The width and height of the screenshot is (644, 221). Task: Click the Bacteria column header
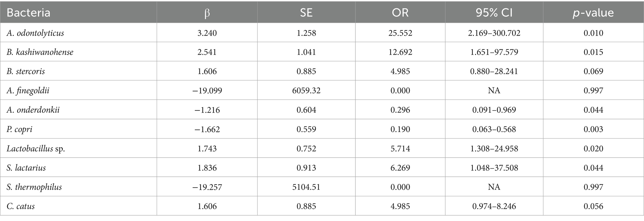[28, 13]
